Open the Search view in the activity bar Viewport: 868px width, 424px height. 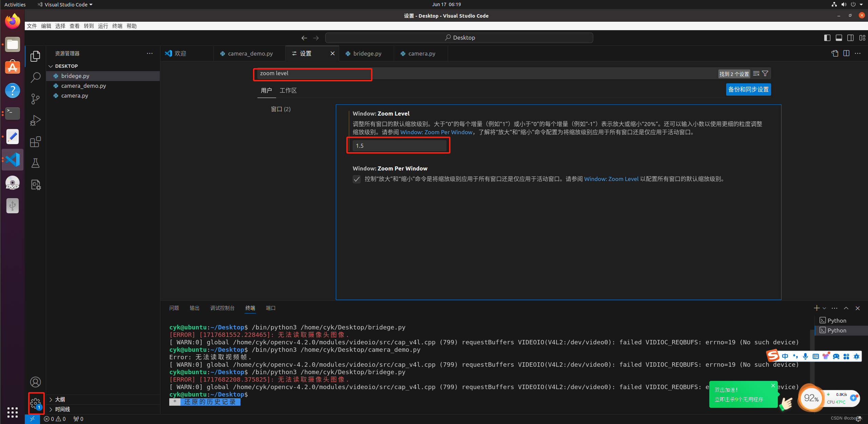35,77
